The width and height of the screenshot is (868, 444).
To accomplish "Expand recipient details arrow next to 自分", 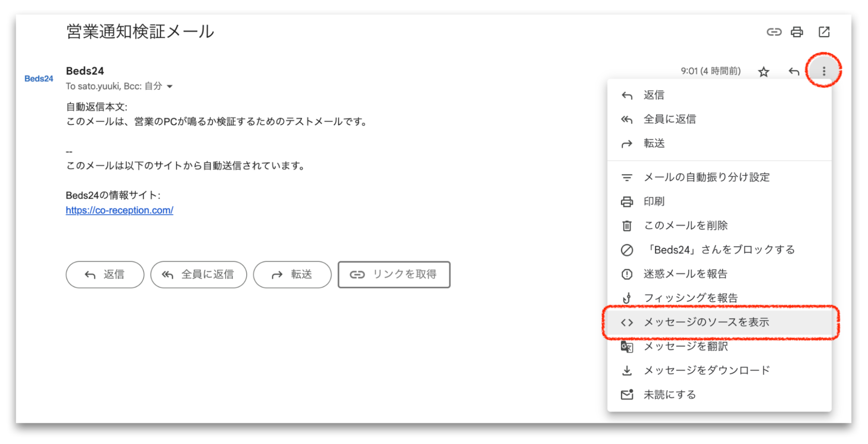I will [x=170, y=86].
